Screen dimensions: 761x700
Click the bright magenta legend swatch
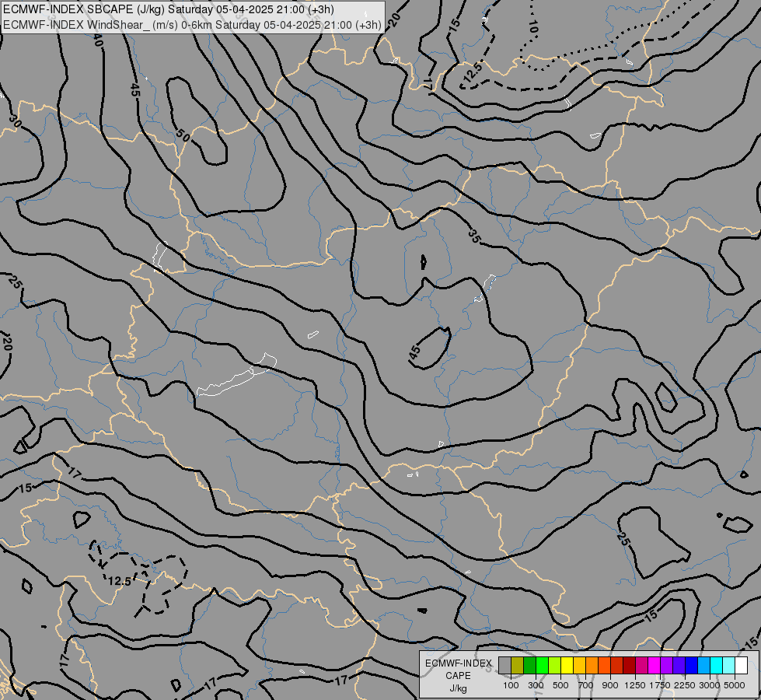click(x=654, y=666)
